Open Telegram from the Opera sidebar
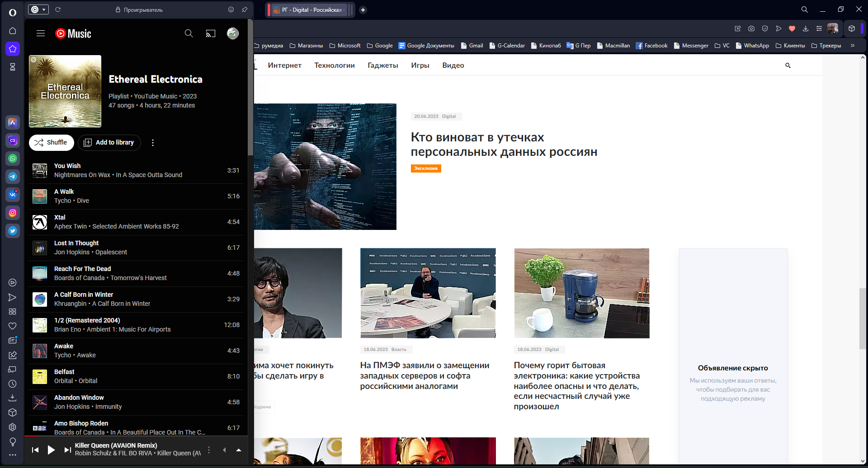Screen dimensions: 868x468 (x=13, y=177)
